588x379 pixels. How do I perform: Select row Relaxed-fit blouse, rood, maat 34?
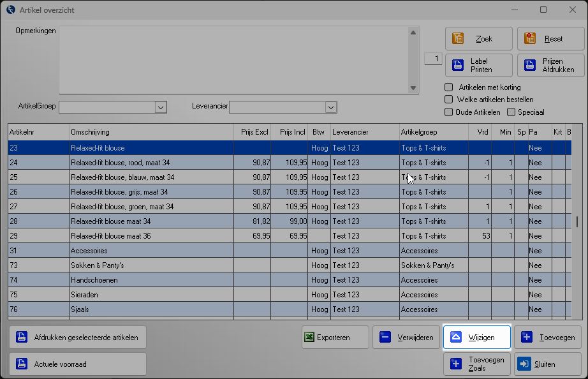coord(290,163)
